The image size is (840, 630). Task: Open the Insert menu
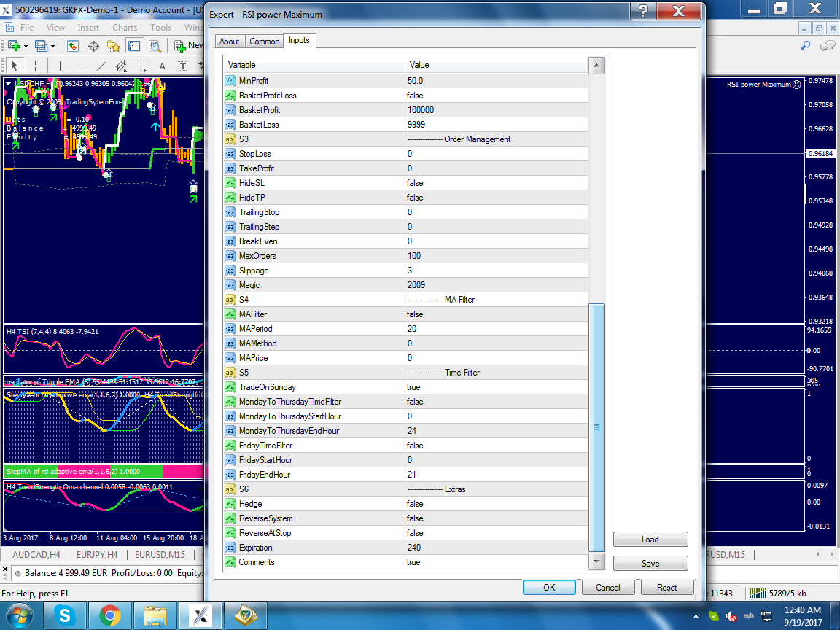[87, 27]
